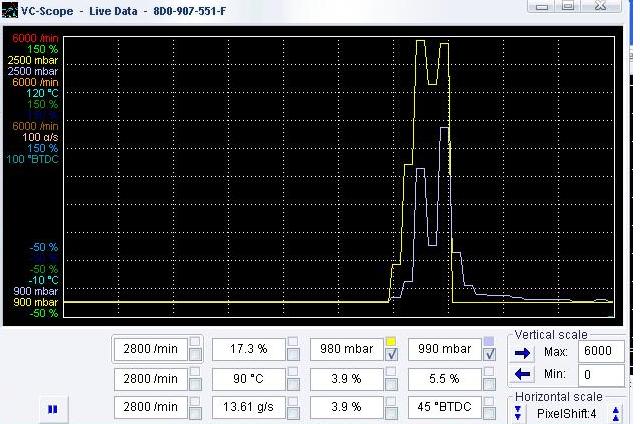Enable the 17.3 % trace checkbox

click(294, 356)
